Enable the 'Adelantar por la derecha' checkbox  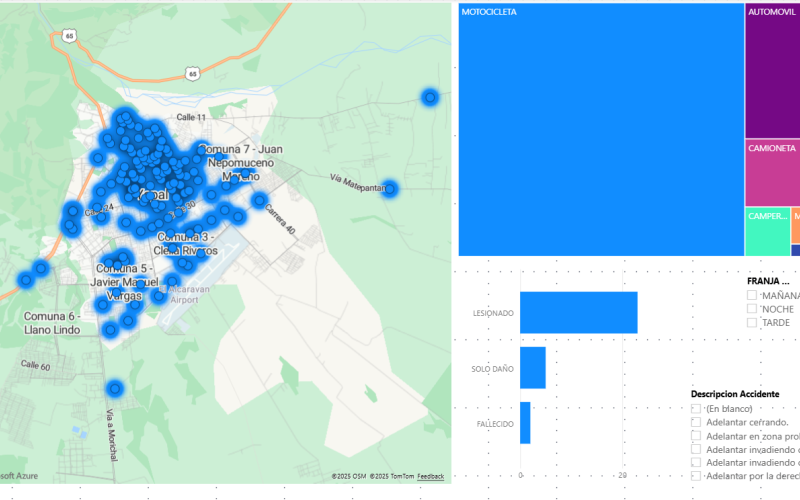(x=696, y=476)
